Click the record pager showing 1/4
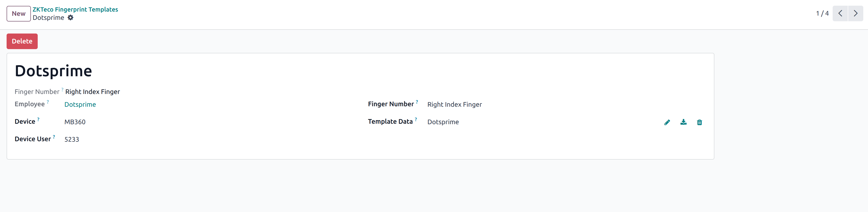868x212 pixels. click(x=822, y=13)
